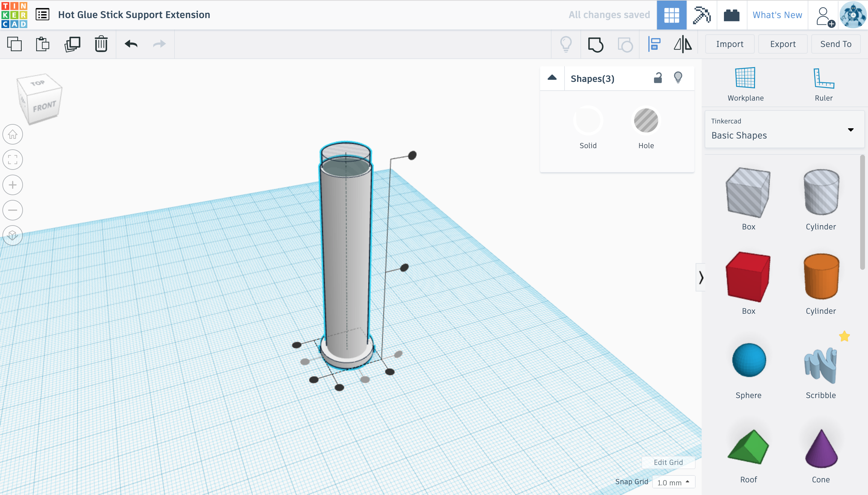This screenshot has width=868, height=495.
Task: Delete selection with the trash icon
Action: (101, 44)
